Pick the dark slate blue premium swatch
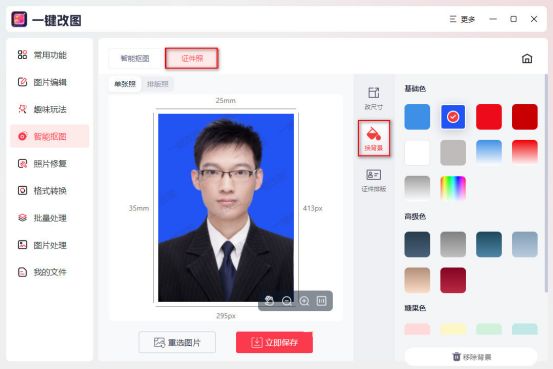This screenshot has height=369, width=553. click(417, 244)
